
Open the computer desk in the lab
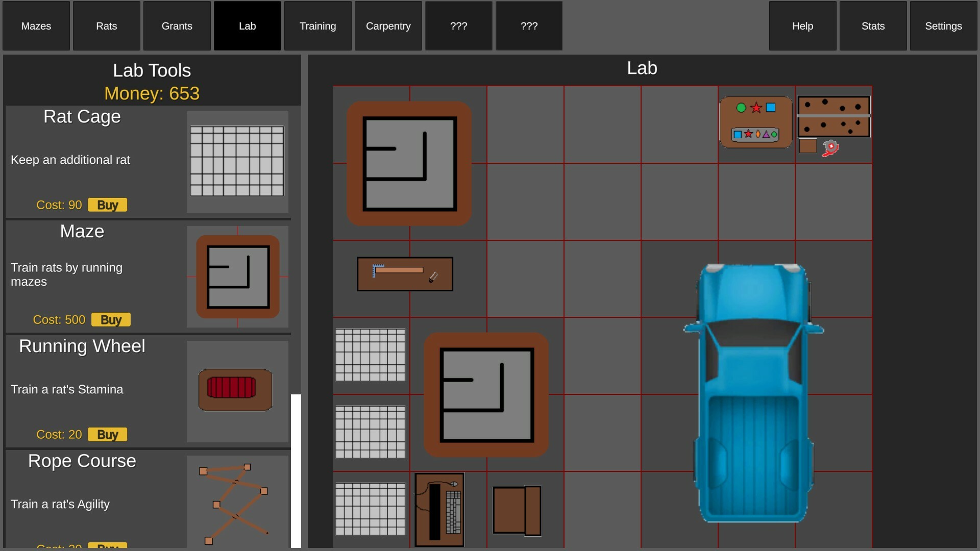439,510
